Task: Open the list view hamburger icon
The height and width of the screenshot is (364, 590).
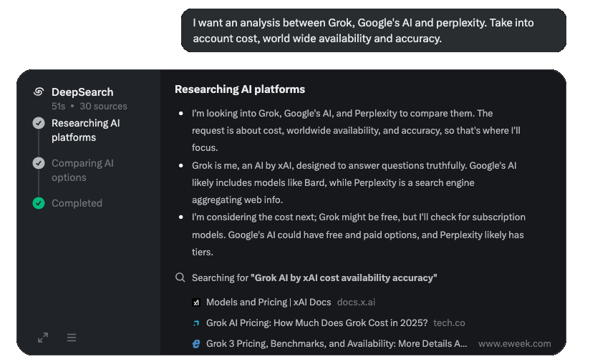Action: [x=72, y=338]
